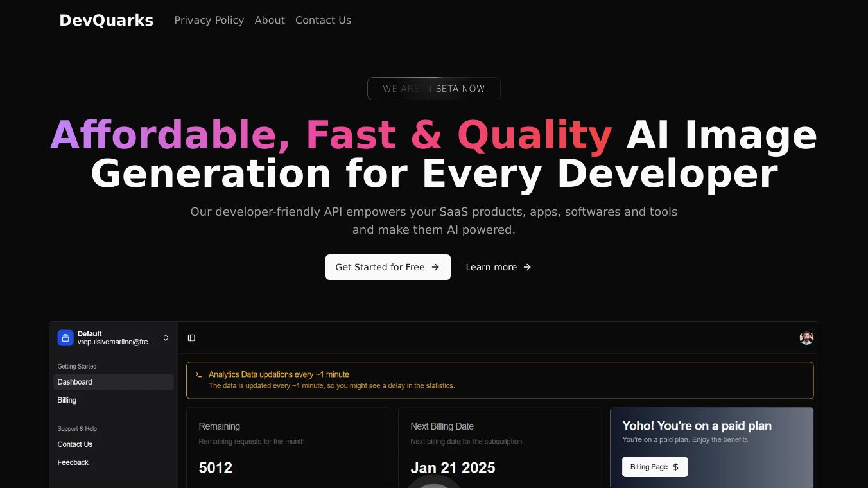This screenshot has height=488, width=868.
Task: Go to the About page
Action: tap(270, 21)
